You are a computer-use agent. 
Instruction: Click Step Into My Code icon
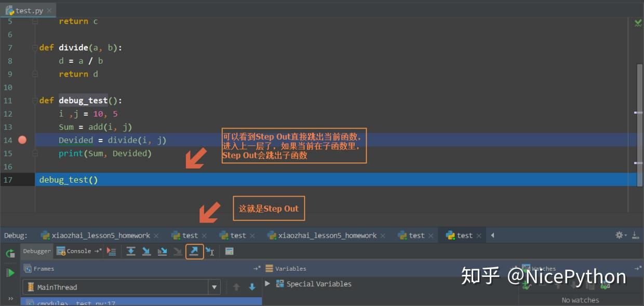click(162, 251)
